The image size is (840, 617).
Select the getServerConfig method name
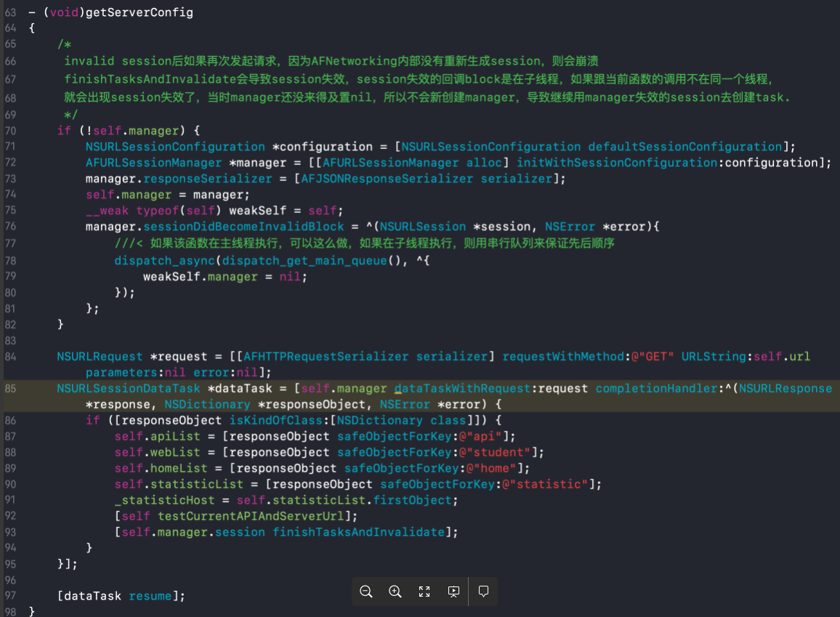tap(140, 12)
